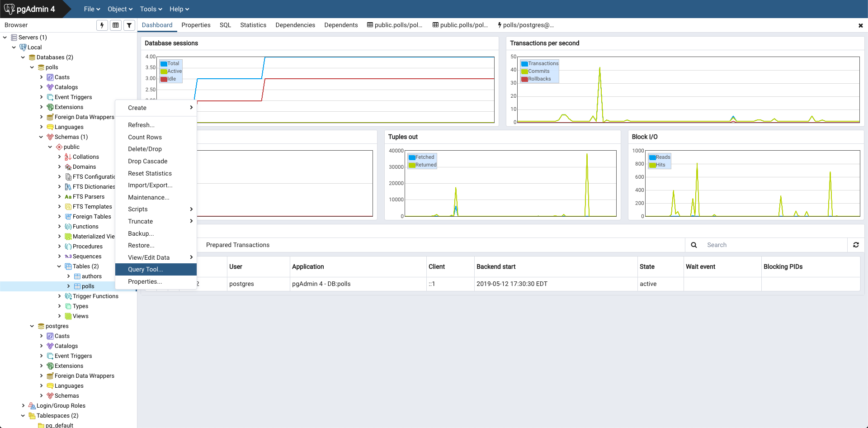The height and width of the screenshot is (428, 868).
Task: Click the search magnifier icon in activity panel
Action: (694, 245)
